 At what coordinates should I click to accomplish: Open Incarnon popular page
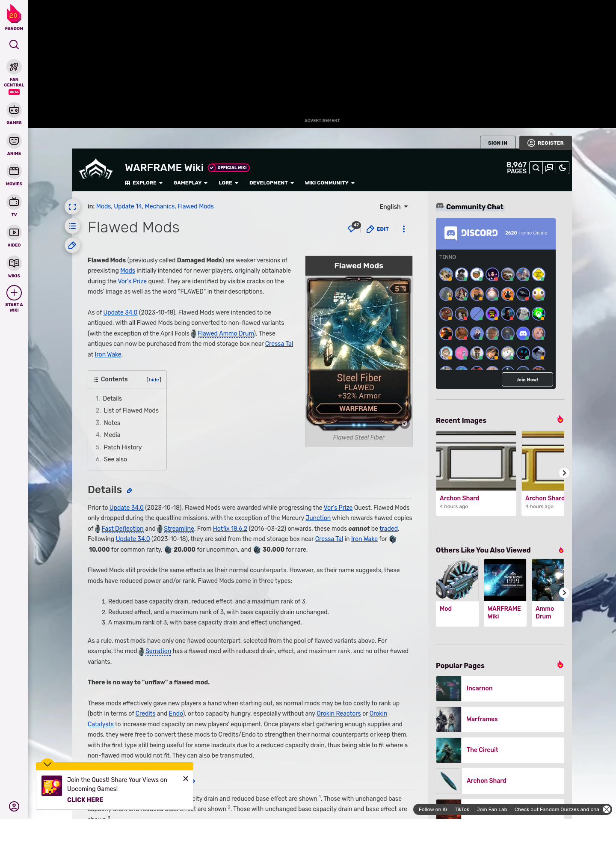coord(500,689)
